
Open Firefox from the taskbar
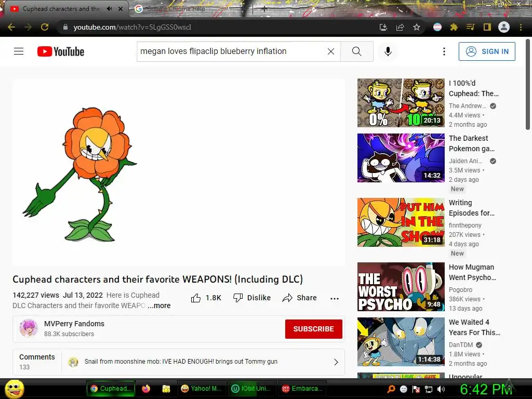146,389
